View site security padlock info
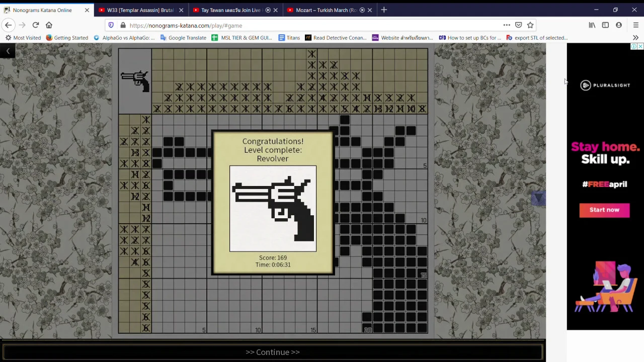644x362 pixels. tap(123, 25)
